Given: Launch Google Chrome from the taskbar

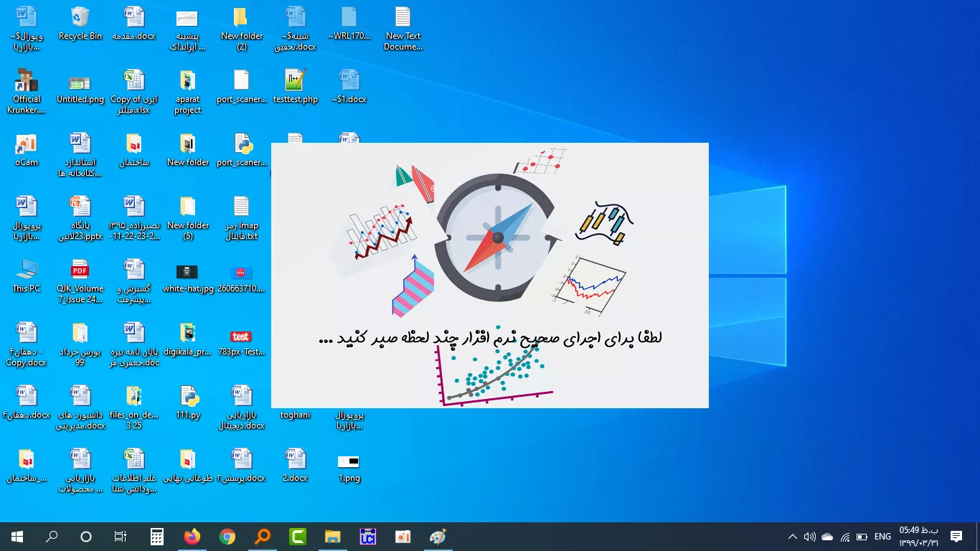Looking at the screenshot, I should (x=227, y=537).
